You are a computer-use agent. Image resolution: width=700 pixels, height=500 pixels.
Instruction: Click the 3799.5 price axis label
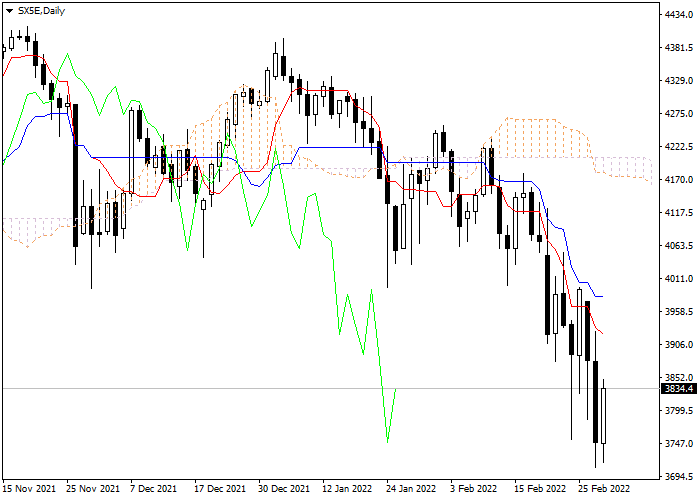tap(679, 411)
